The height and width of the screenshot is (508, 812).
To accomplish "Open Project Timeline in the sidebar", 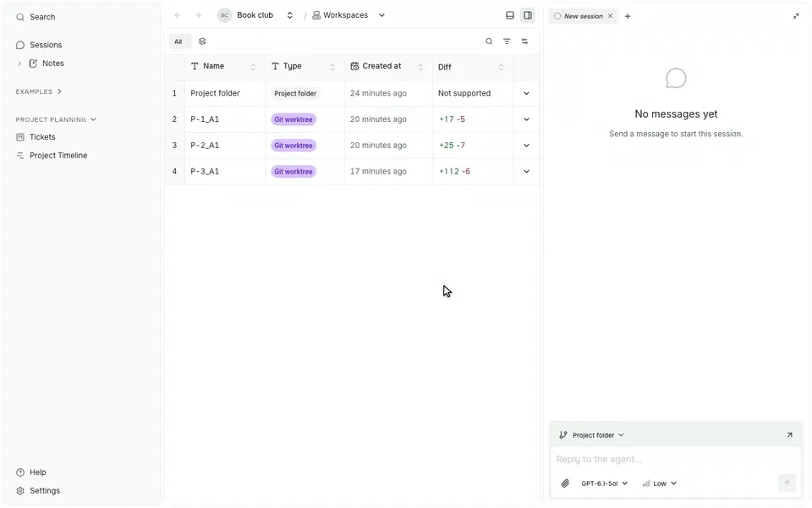I will point(58,156).
